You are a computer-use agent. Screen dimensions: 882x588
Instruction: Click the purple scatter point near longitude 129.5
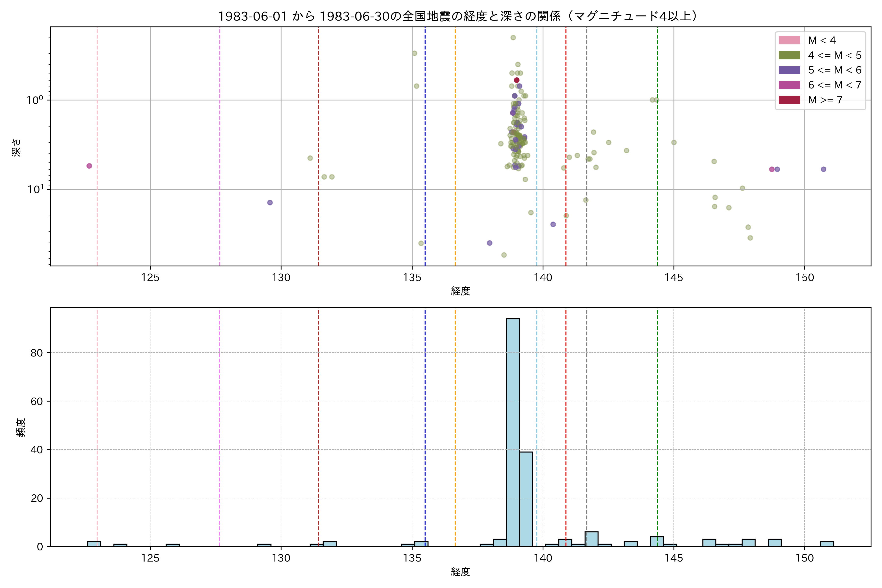tap(270, 203)
